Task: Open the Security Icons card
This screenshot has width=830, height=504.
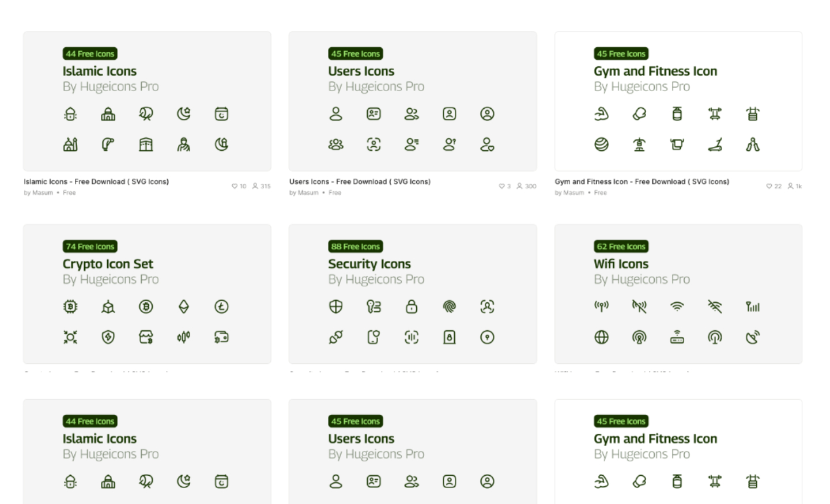Action: coord(413,294)
